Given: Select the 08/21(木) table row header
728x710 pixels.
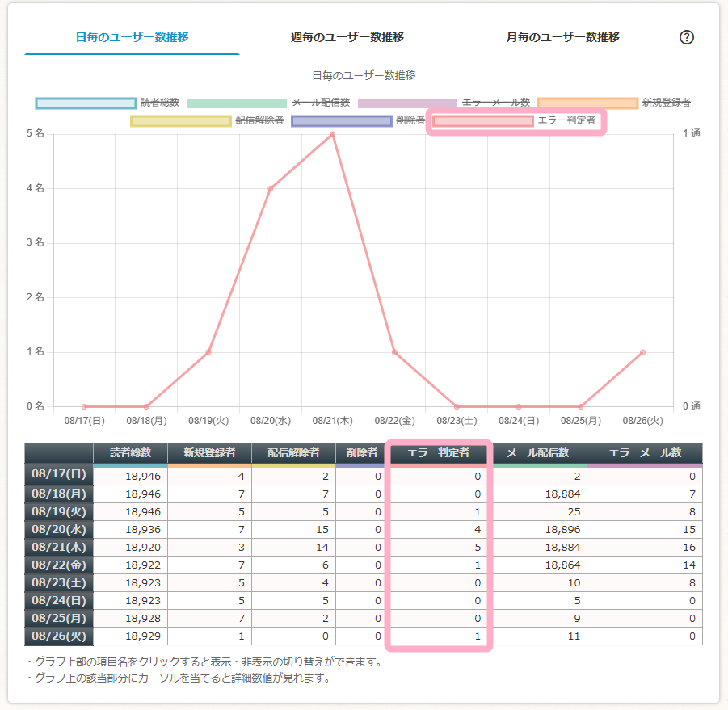Looking at the screenshot, I should (x=59, y=547).
